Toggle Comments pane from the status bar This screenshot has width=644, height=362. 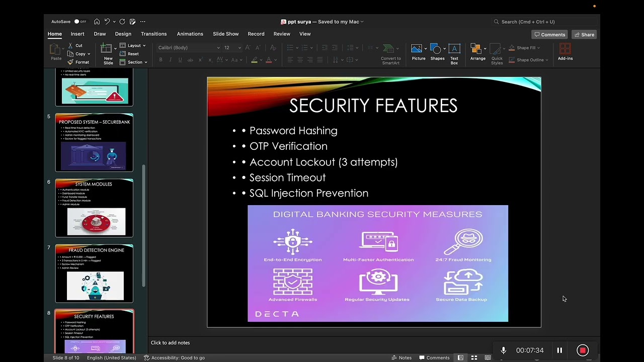click(x=434, y=358)
